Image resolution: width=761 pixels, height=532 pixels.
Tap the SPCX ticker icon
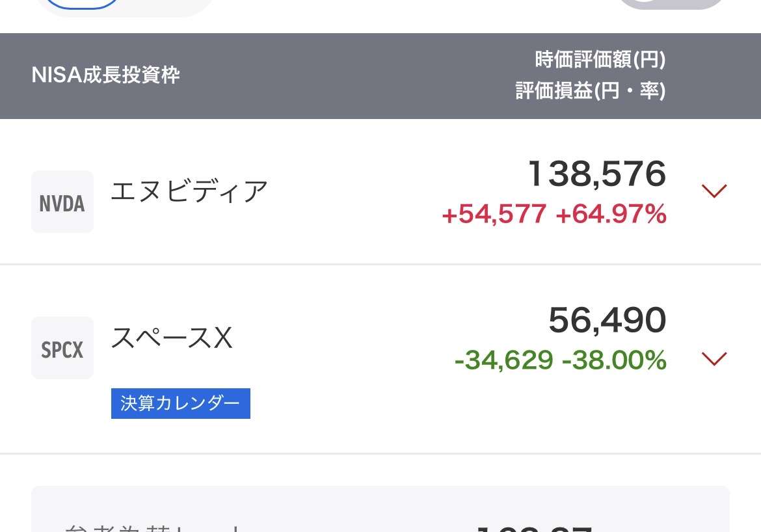pos(62,348)
